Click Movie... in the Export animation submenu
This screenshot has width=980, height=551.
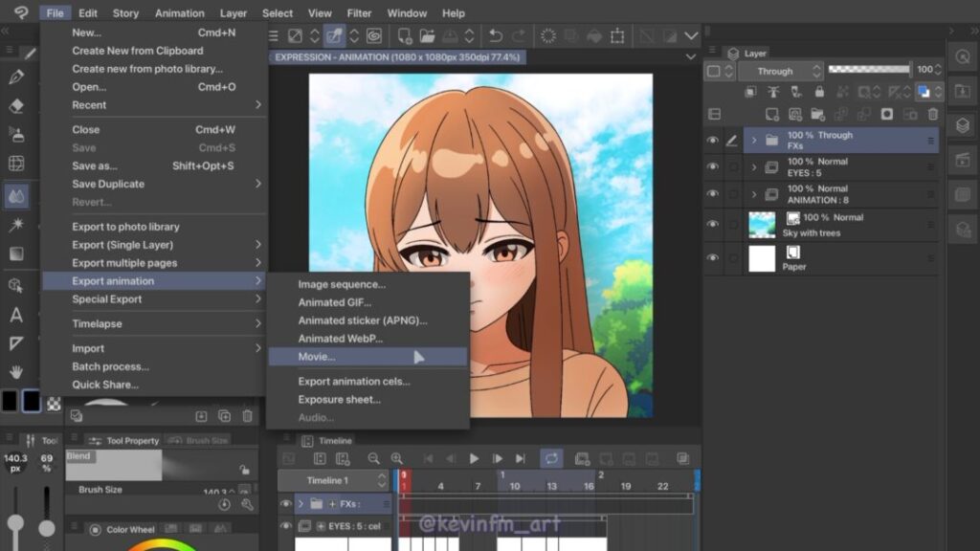click(317, 357)
